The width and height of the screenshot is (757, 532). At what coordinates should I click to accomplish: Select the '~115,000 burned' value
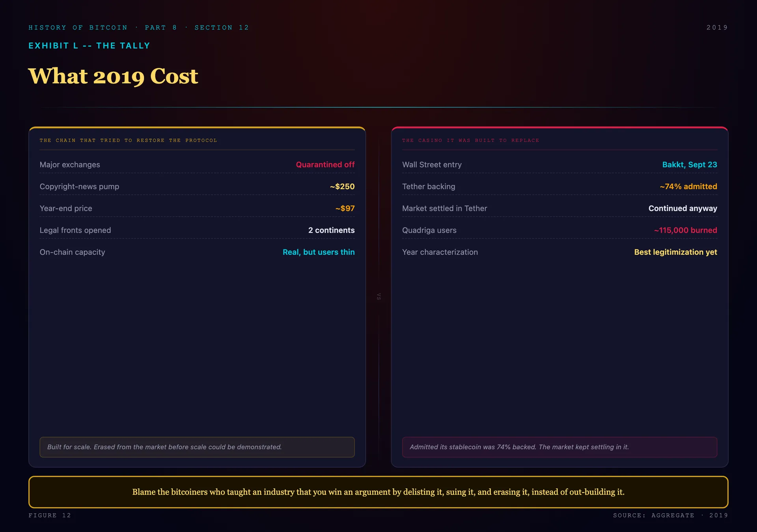pyautogui.click(x=686, y=230)
